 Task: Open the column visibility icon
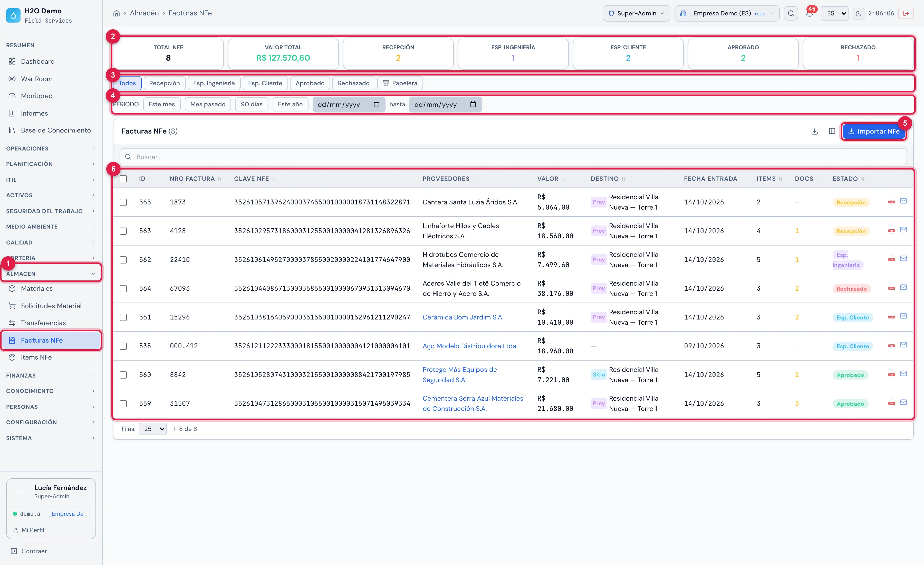pyautogui.click(x=832, y=131)
